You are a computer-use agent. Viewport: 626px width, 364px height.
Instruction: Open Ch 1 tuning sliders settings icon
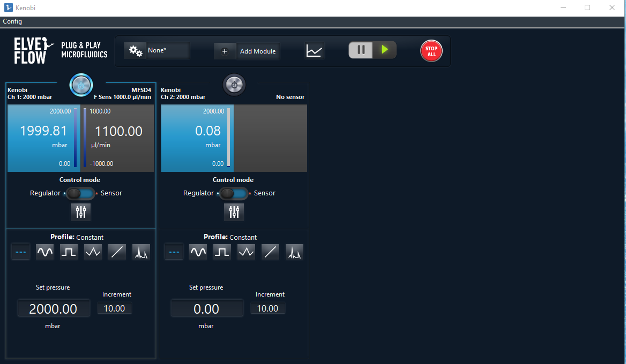[80, 211]
